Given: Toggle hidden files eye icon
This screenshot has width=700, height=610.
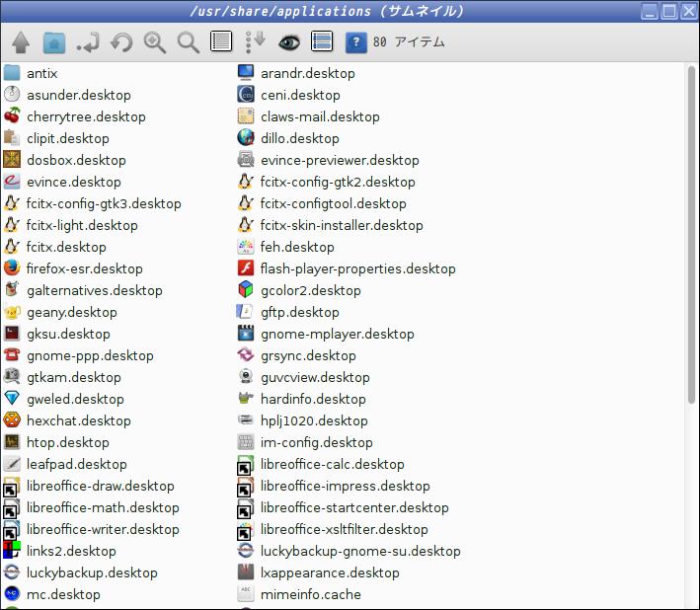Looking at the screenshot, I should coord(289,42).
